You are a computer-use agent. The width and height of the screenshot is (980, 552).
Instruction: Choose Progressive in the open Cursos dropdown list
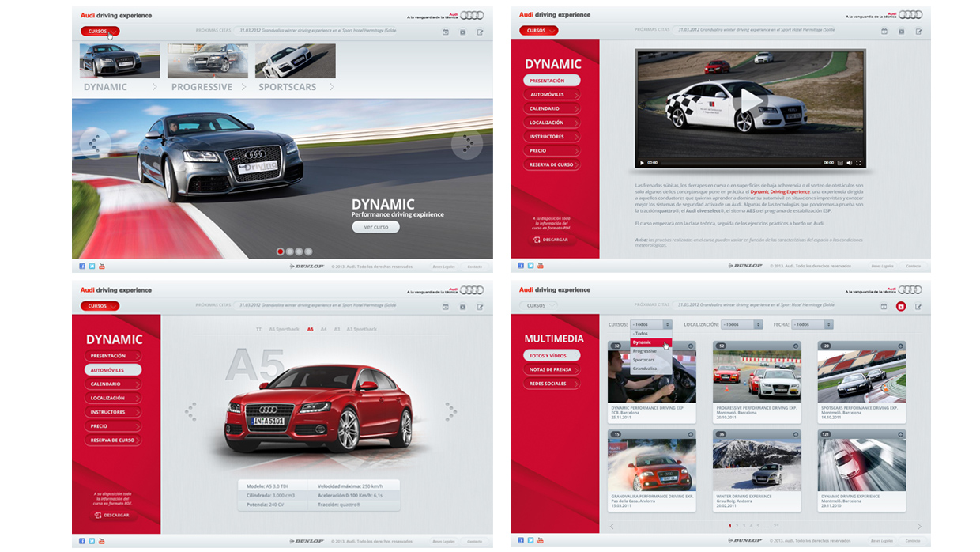(651, 351)
